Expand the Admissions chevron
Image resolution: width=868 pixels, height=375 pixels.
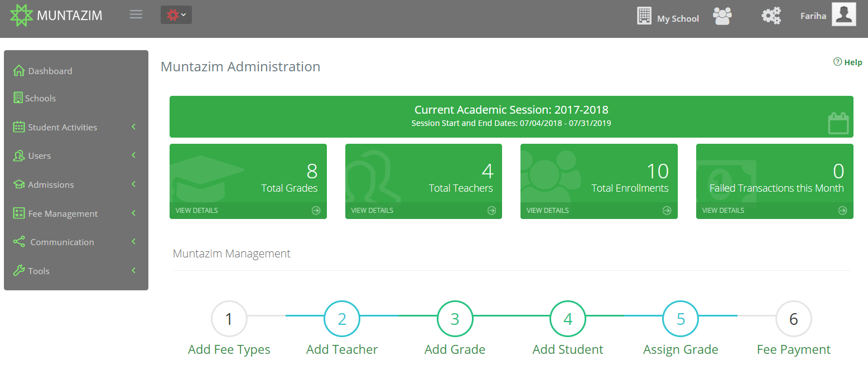(134, 184)
